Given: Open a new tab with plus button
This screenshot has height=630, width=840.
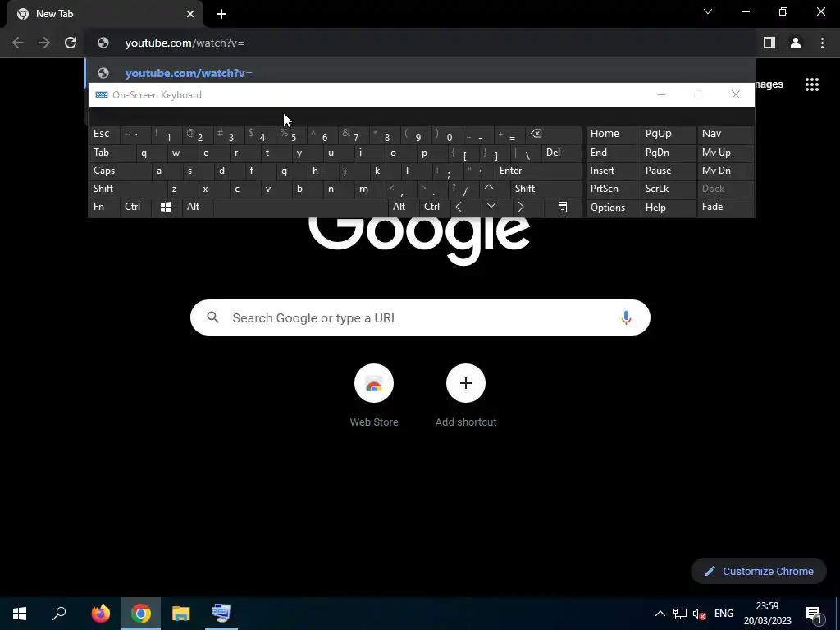Looking at the screenshot, I should click(221, 14).
